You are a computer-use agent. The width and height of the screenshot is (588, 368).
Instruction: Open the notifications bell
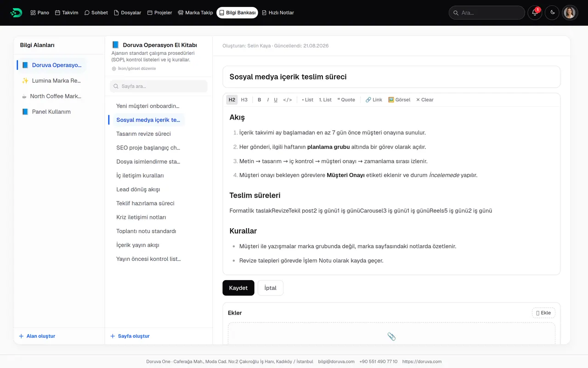pyautogui.click(x=535, y=13)
